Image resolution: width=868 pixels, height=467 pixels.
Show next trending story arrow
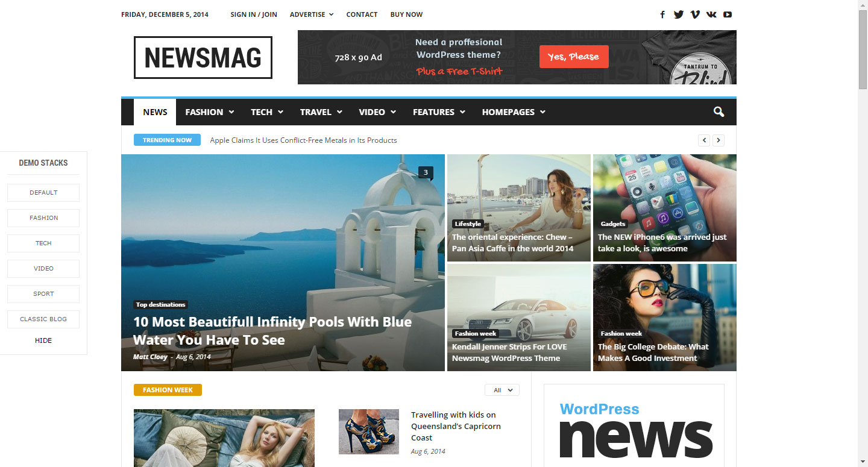pos(719,140)
